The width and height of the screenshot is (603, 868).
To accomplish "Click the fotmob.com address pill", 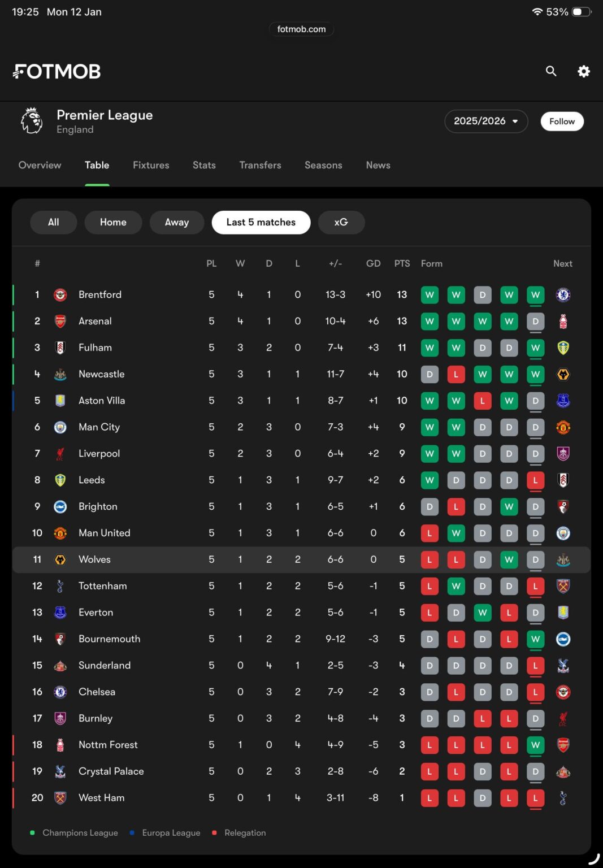I will [301, 29].
